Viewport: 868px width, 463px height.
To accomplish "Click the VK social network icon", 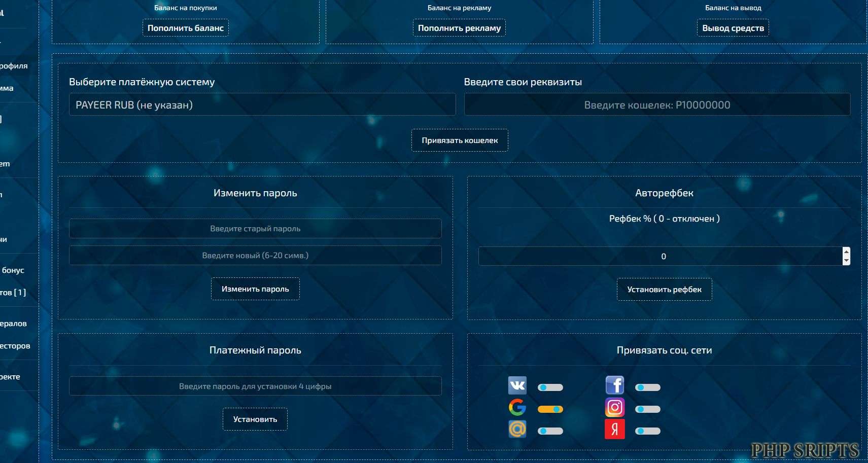I will 517,385.
